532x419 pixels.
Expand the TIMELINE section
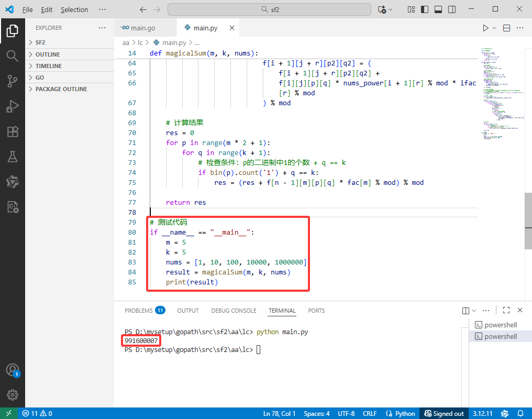pyautogui.click(x=70, y=66)
